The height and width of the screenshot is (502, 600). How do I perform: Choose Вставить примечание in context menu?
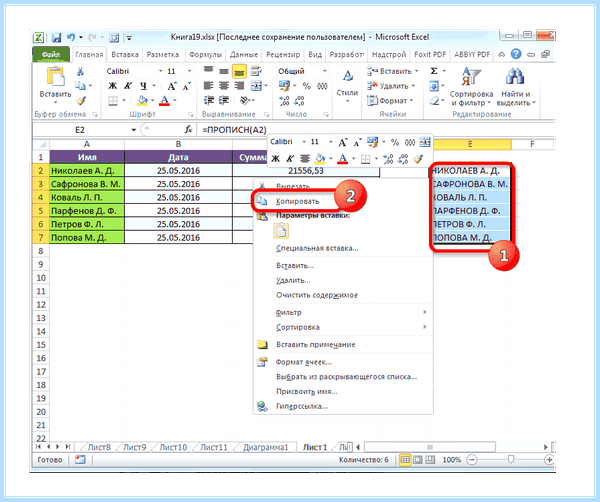316,345
